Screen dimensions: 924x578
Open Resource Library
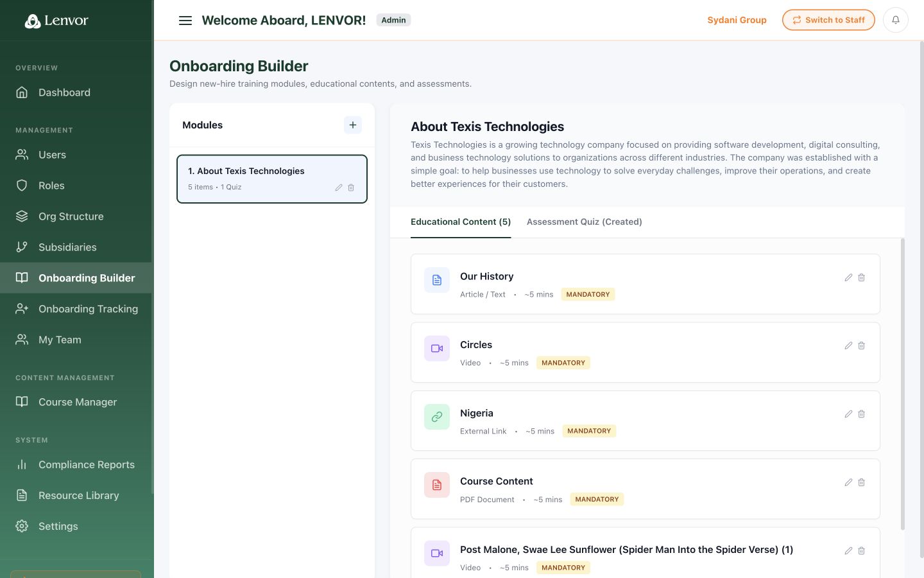tap(76, 495)
